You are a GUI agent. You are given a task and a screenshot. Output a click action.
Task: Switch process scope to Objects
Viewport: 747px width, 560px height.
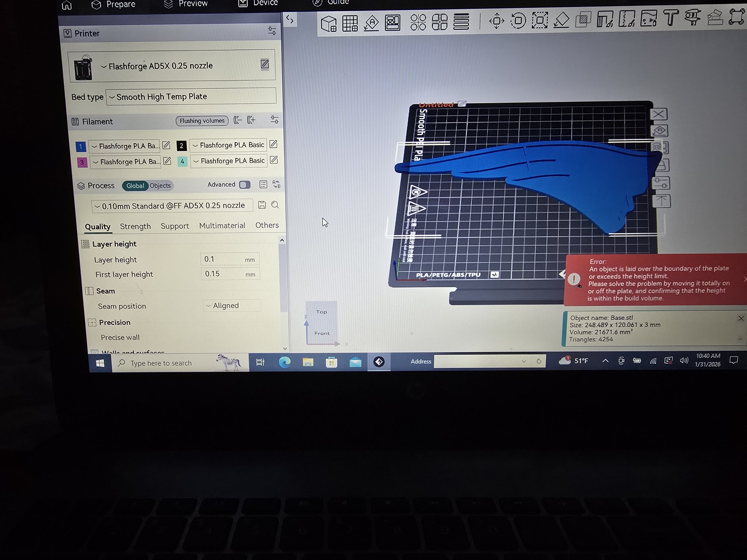160,186
